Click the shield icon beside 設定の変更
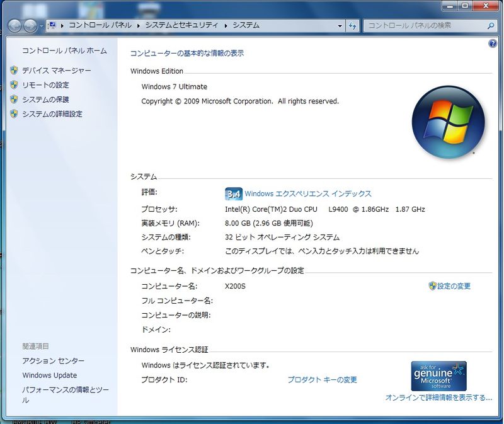 (x=432, y=285)
